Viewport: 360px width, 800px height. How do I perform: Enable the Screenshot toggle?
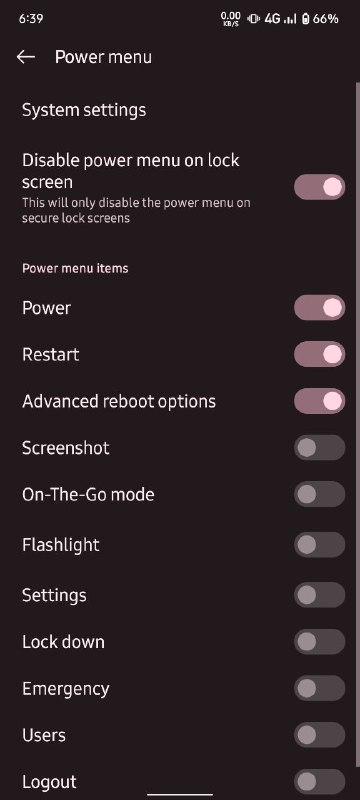(x=319, y=448)
